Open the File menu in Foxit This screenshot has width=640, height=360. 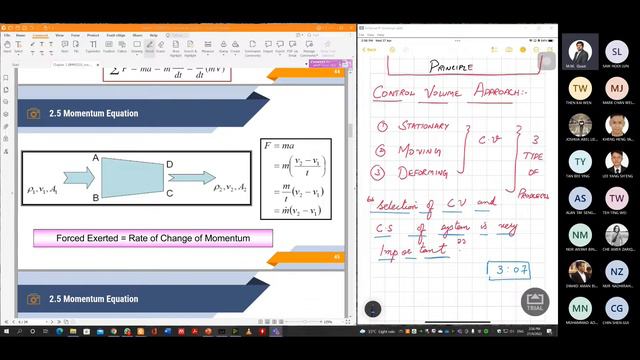coord(7,36)
